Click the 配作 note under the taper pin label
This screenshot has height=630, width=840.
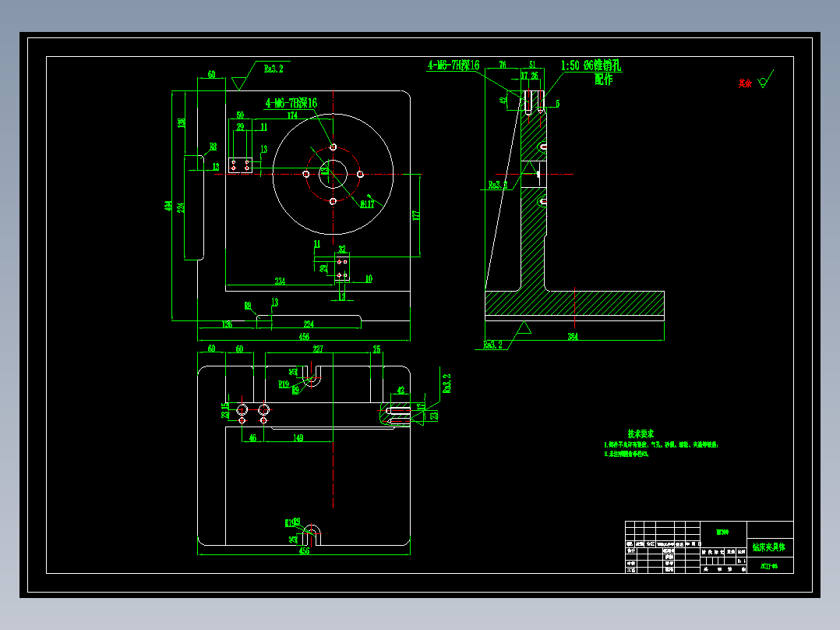604,80
